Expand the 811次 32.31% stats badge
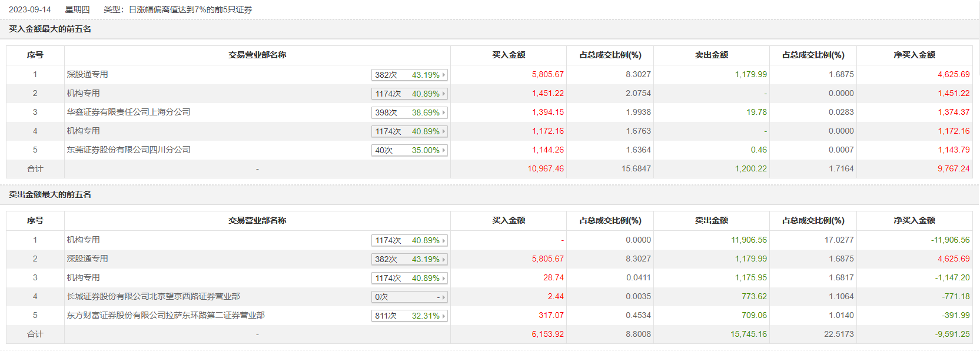Viewport: 980px width, 351px height. tap(409, 316)
